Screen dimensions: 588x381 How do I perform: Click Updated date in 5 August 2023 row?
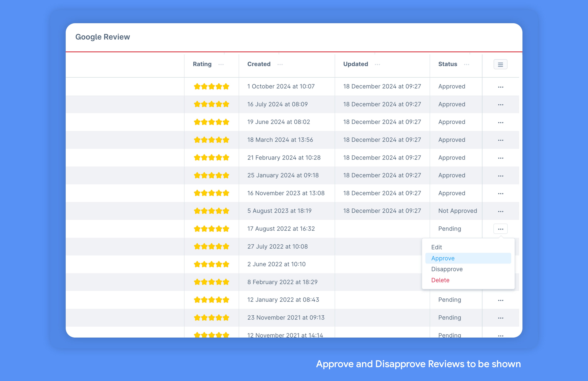point(382,211)
